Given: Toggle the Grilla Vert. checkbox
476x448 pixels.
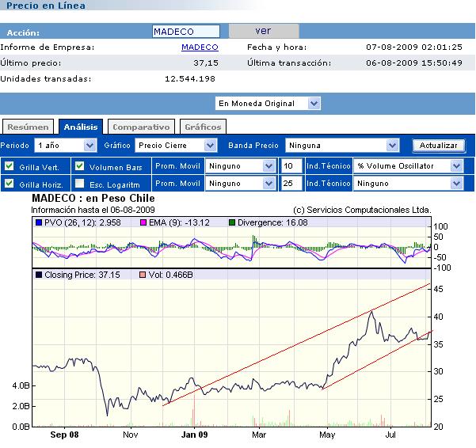Looking at the screenshot, I should (x=10, y=166).
